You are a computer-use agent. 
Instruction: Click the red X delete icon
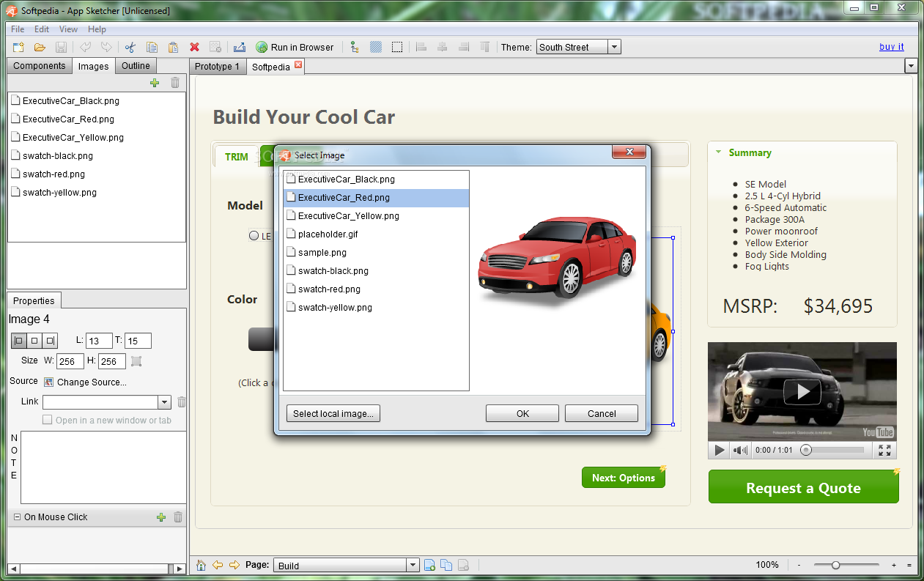194,47
